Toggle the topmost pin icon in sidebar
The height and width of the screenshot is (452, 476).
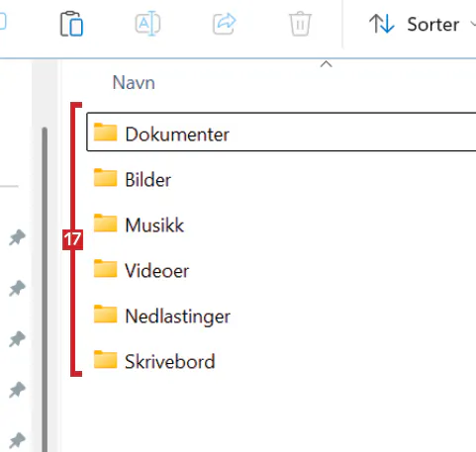17,237
